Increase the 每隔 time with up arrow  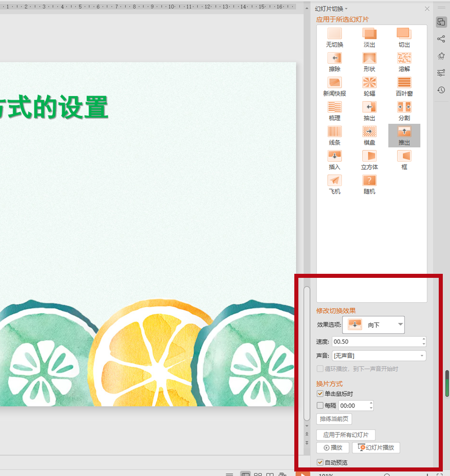371,403
